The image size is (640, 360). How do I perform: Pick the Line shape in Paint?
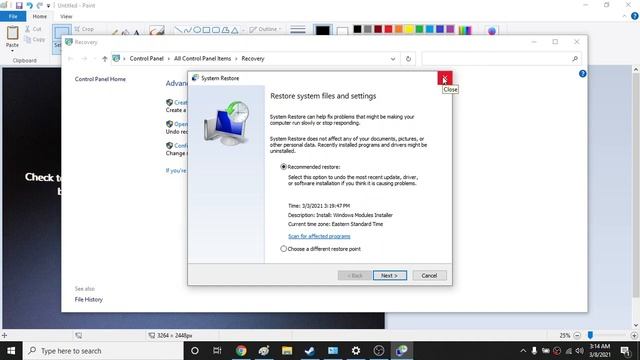(x=178, y=30)
